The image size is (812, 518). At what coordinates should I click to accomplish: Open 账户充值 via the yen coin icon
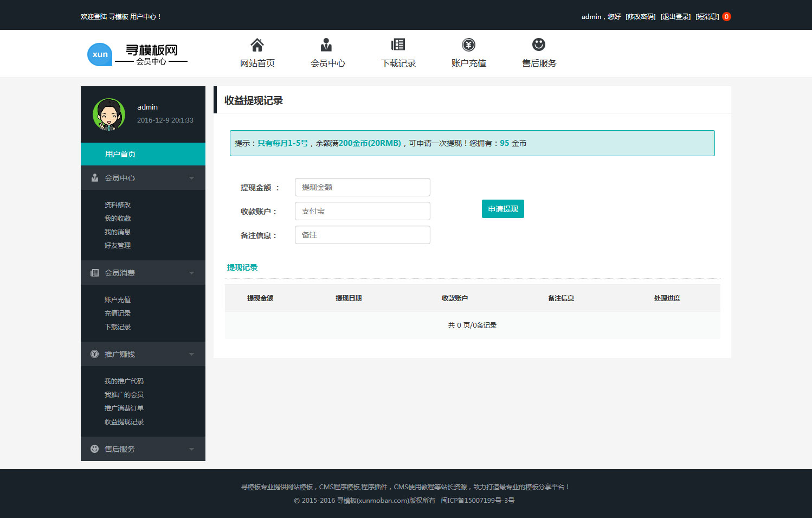tap(468, 44)
